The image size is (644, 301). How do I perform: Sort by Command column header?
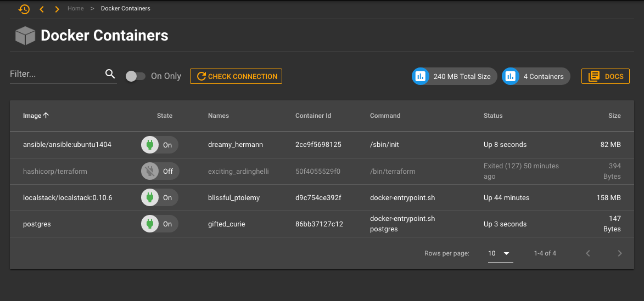385,116
